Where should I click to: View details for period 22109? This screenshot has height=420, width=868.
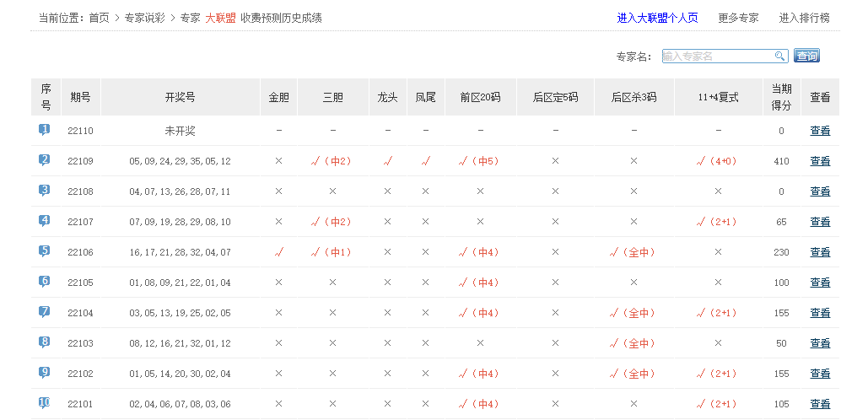pos(820,161)
